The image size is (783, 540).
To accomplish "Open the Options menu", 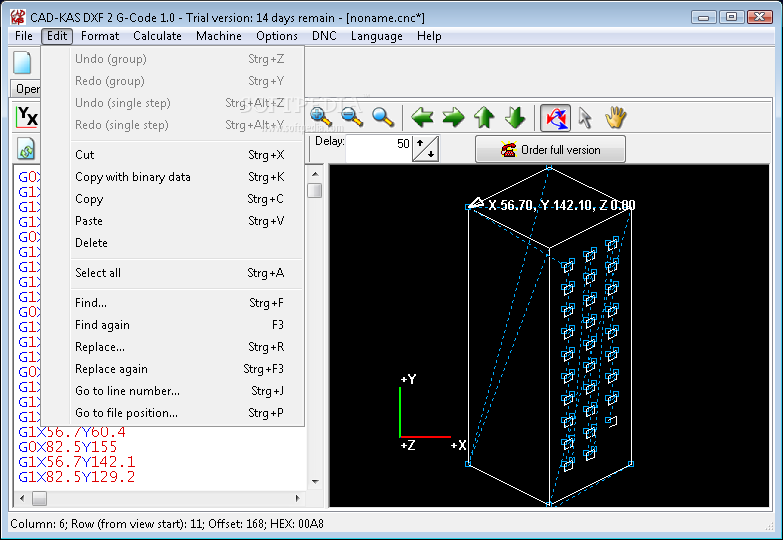I will tap(277, 36).
